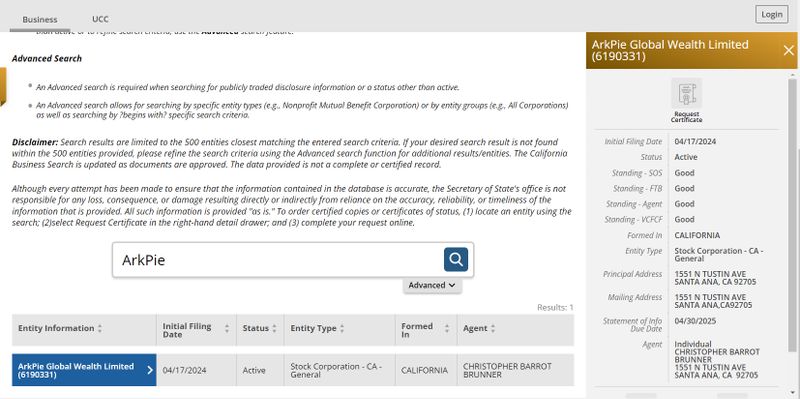Click Statement of Info Due Date 04/30/2025
800x399 pixels.
(x=695, y=321)
